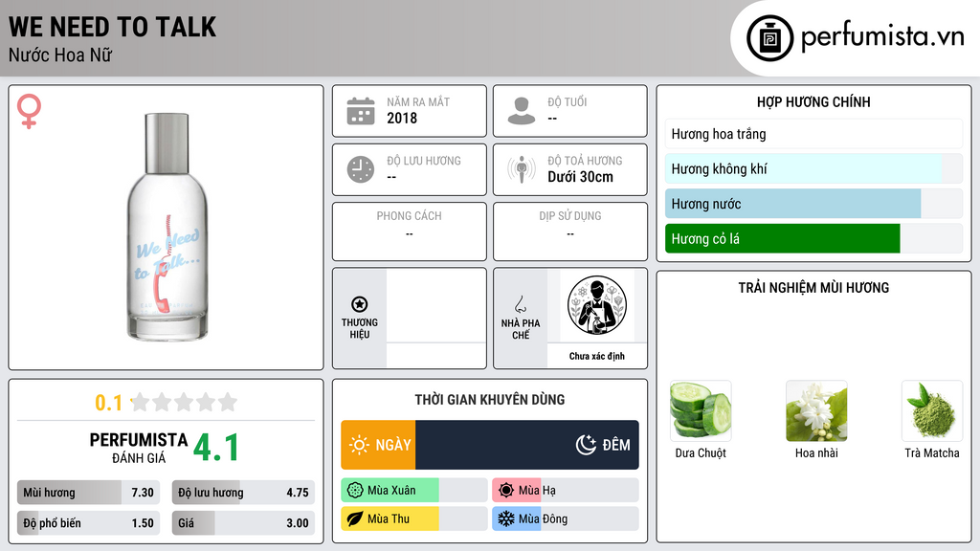The width and height of the screenshot is (980, 551).
Task: Click the Mùa Xuân season label
Action: click(391, 491)
